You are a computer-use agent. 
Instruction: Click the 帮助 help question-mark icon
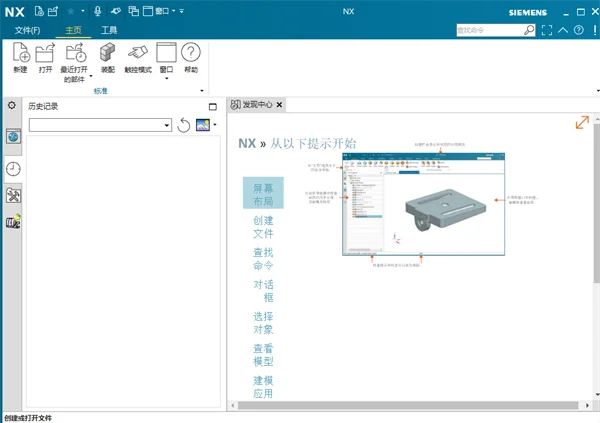click(x=191, y=52)
